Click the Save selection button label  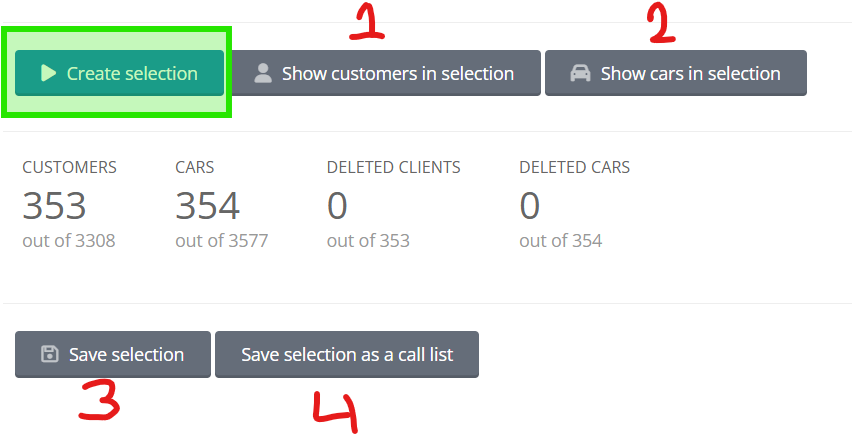point(126,355)
